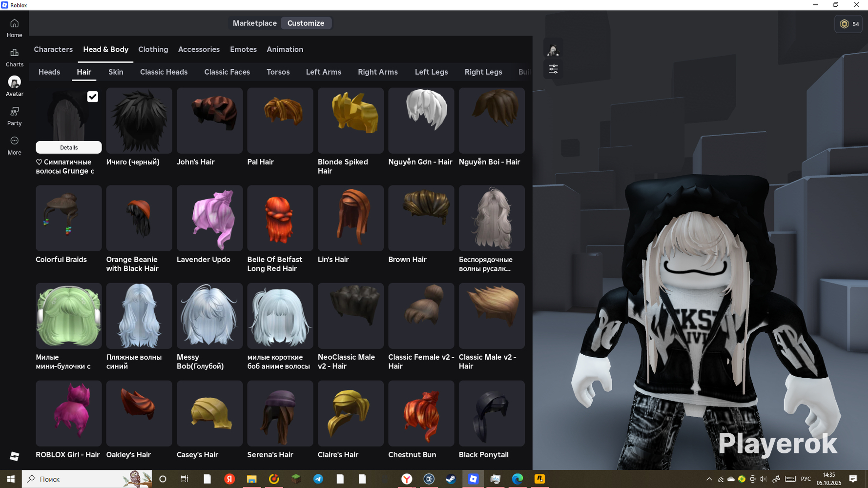Image resolution: width=868 pixels, height=488 pixels.
Task: Equip the Brown Hair item
Action: (421, 218)
